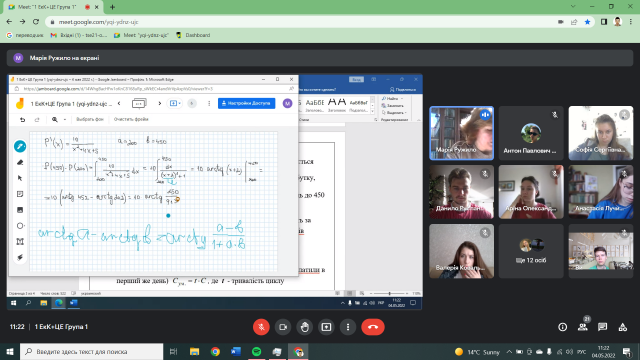This screenshot has width=640, height=360.
Task: Click camera indicator in address bar
Action: pyautogui.click(x=560, y=22)
